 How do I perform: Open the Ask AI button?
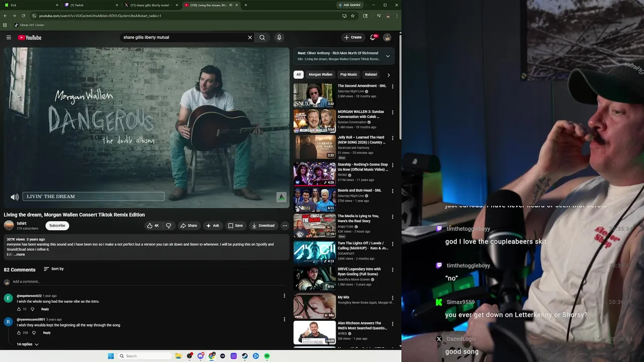coord(212,226)
